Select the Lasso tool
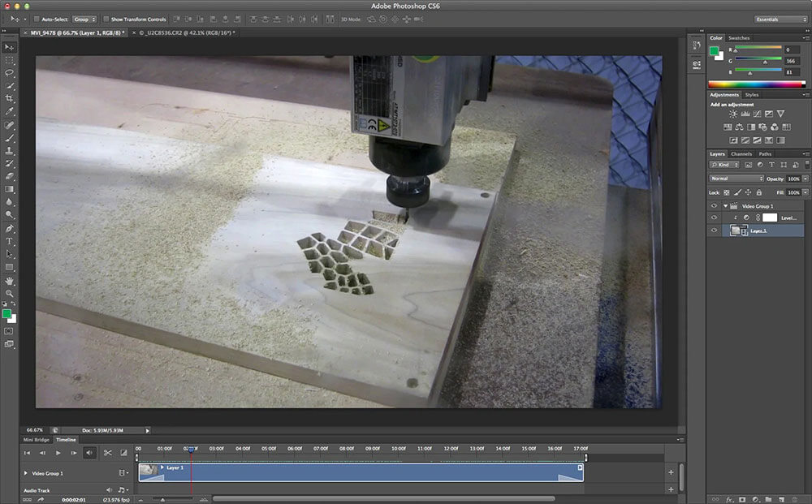 coord(9,72)
